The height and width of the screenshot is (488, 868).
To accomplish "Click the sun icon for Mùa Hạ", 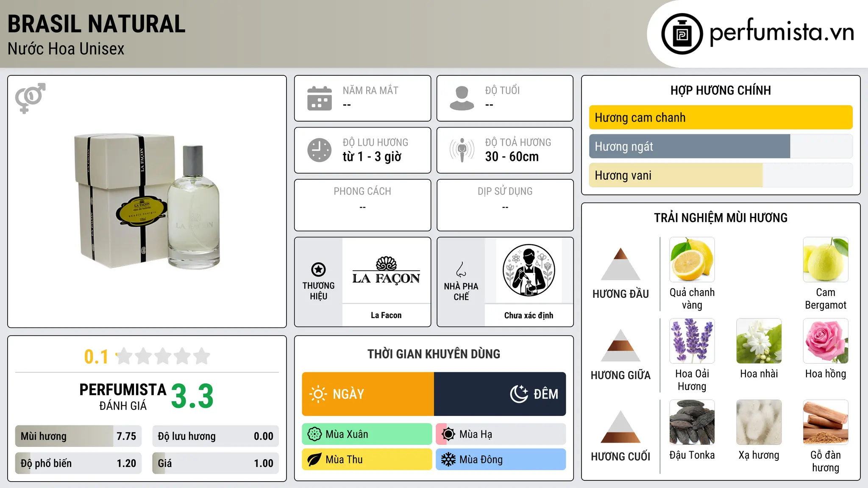I will pyautogui.click(x=448, y=434).
